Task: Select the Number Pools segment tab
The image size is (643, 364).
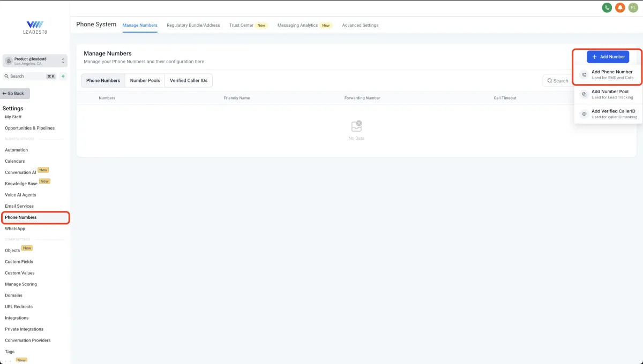Action: point(145,80)
